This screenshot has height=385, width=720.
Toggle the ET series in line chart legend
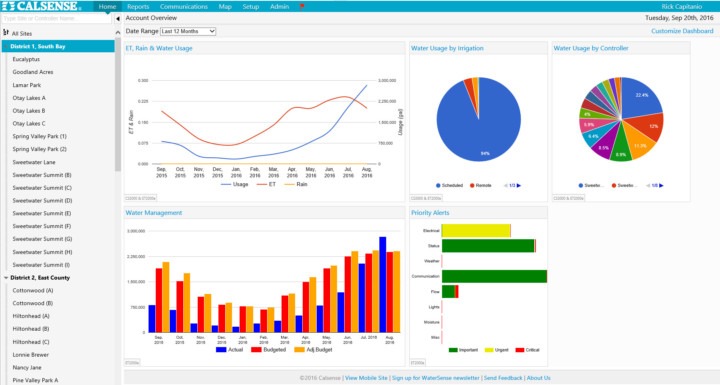[266, 184]
